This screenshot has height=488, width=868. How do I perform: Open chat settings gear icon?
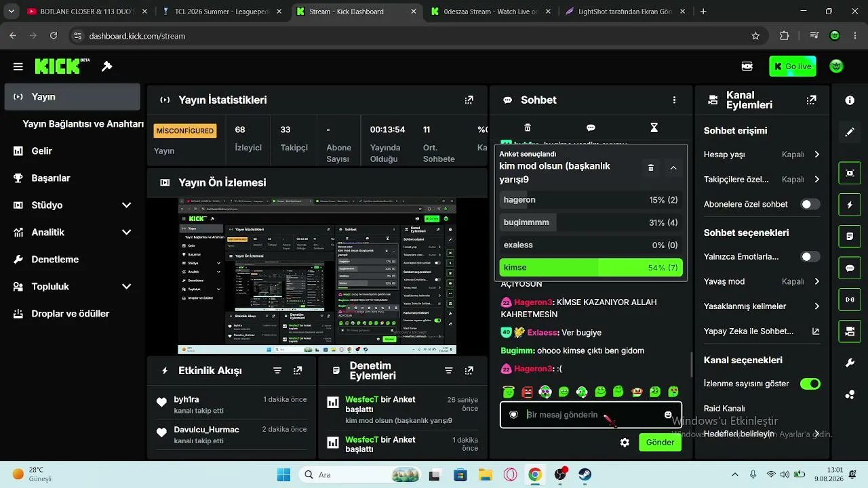625,443
